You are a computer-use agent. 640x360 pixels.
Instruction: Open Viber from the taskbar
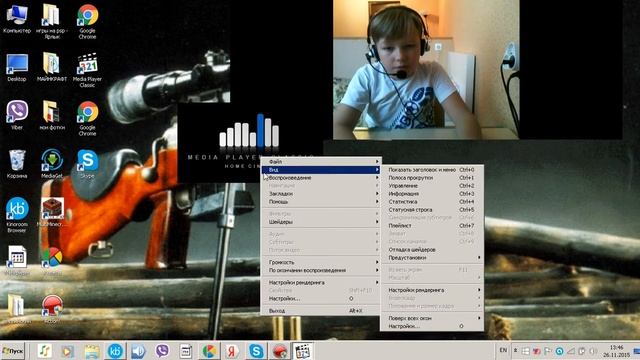tap(162, 351)
